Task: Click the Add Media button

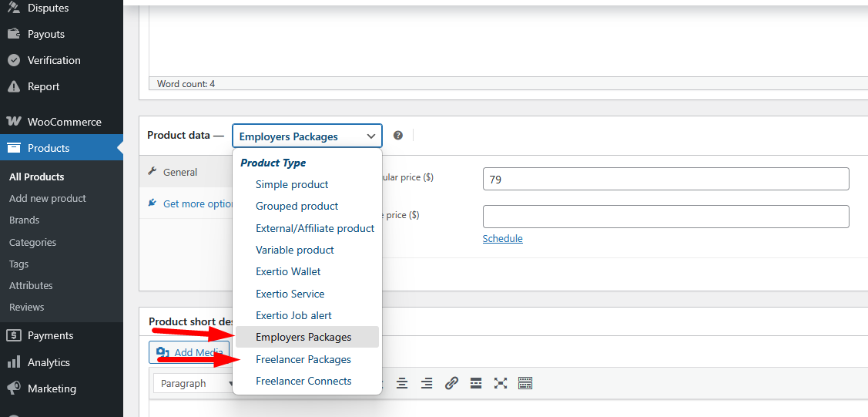Action: click(189, 352)
